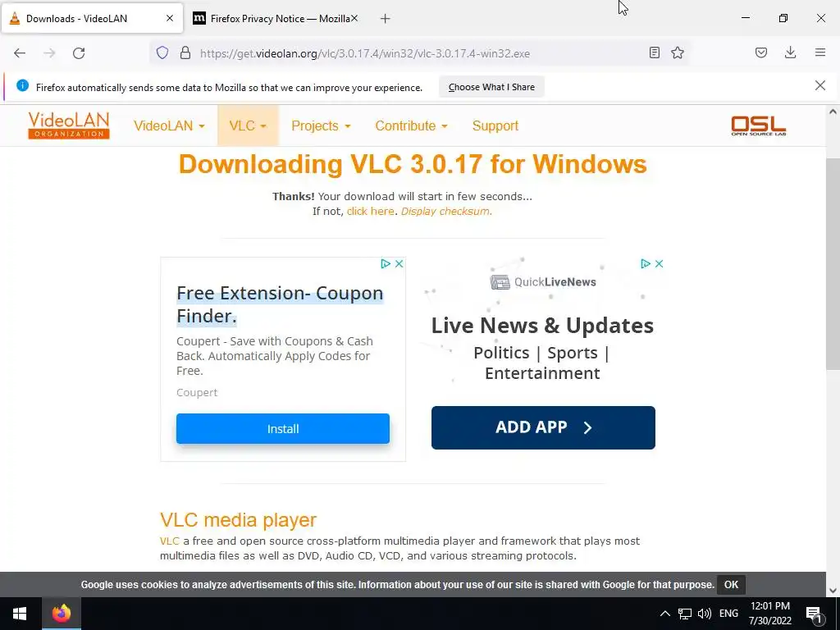Open Windows Start menu

(x=20, y=614)
